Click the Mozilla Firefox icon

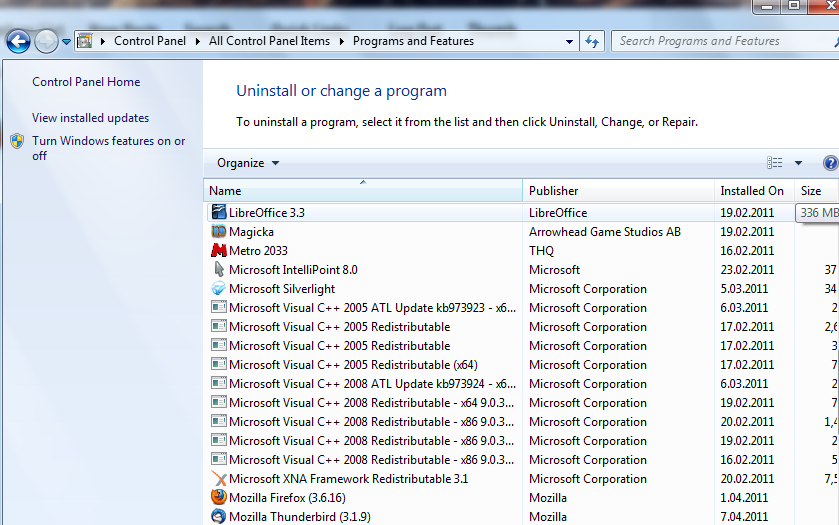(x=218, y=497)
